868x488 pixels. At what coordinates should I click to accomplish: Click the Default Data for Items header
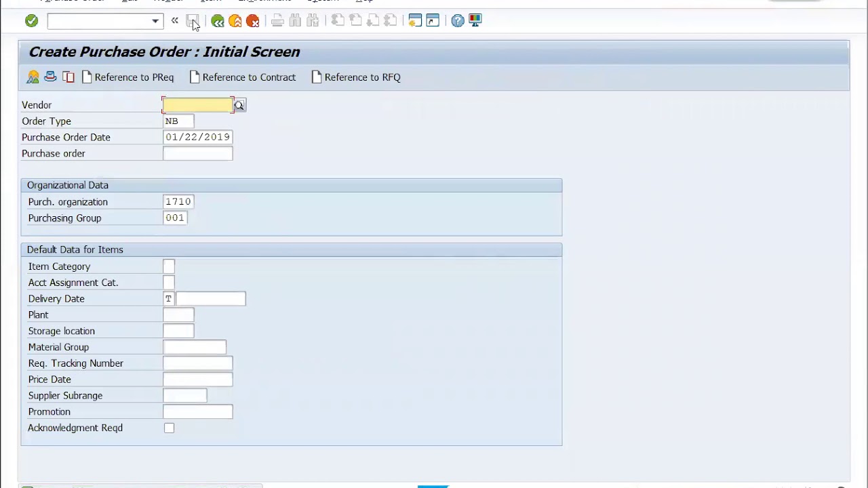tap(292, 250)
